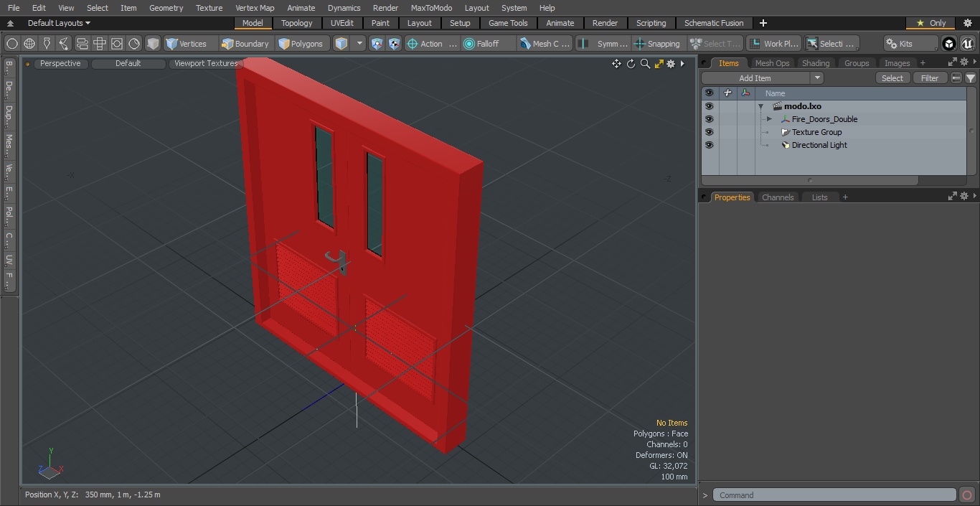Screen dimensions: 980x506
Task: Switch to the Topology layout tab
Action: coord(296,23)
